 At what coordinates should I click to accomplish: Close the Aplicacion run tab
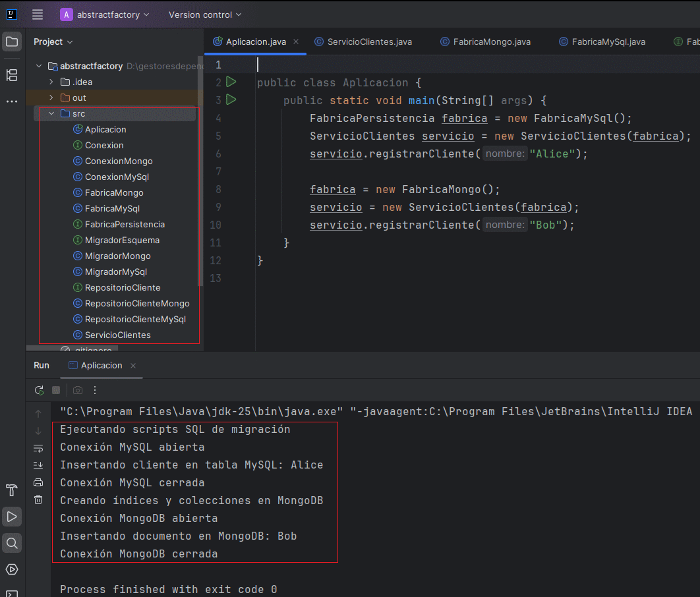click(133, 366)
